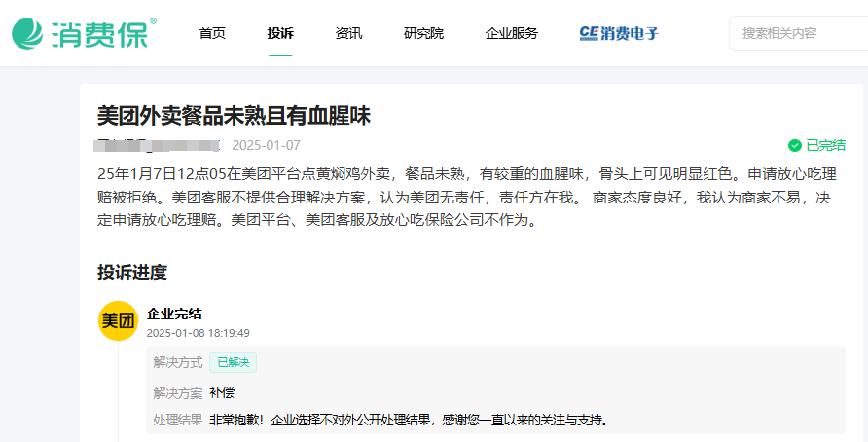Click the date 2025-01-07
This screenshot has height=442, width=868.
(267, 146)
